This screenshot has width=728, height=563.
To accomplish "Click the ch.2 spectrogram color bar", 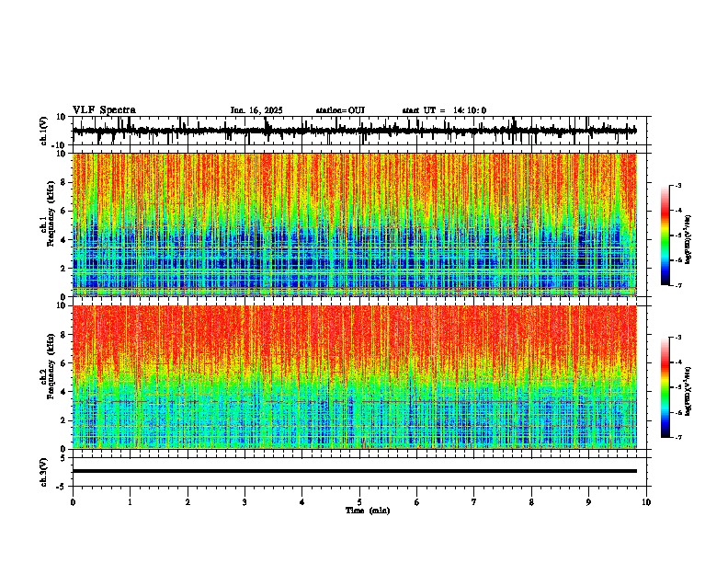I will click(x=665, y=387).
